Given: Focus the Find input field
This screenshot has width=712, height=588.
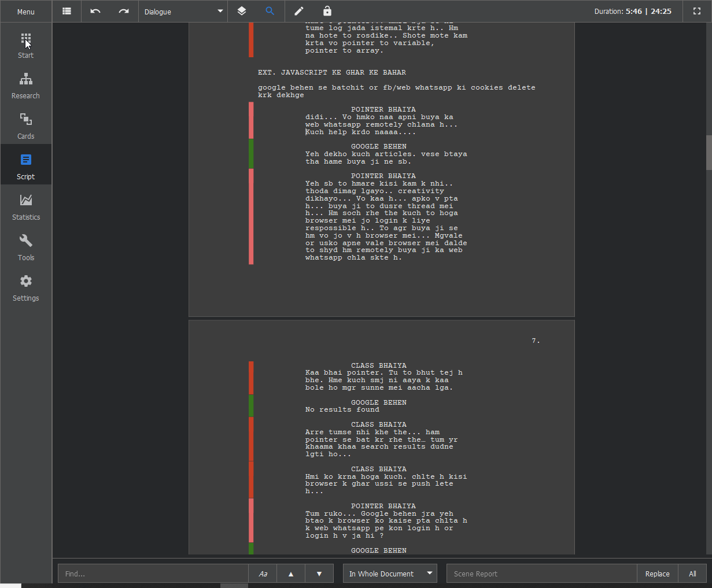Looking at the screenshot, I should pyautogui.click(x=153, y=574).
